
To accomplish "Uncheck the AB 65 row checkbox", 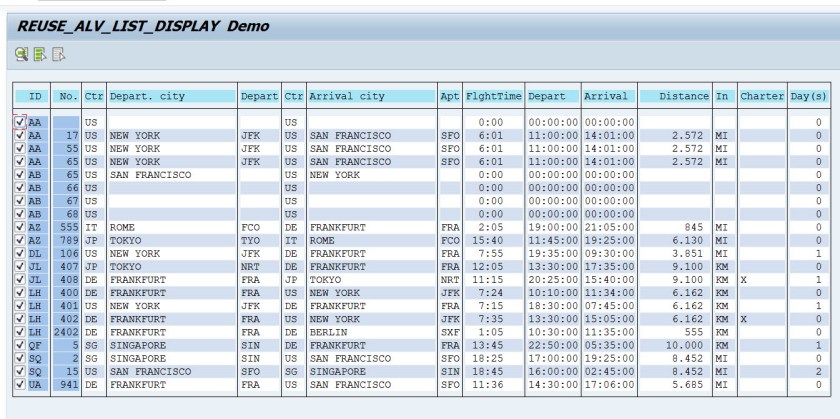I will (x=20, y=175).
